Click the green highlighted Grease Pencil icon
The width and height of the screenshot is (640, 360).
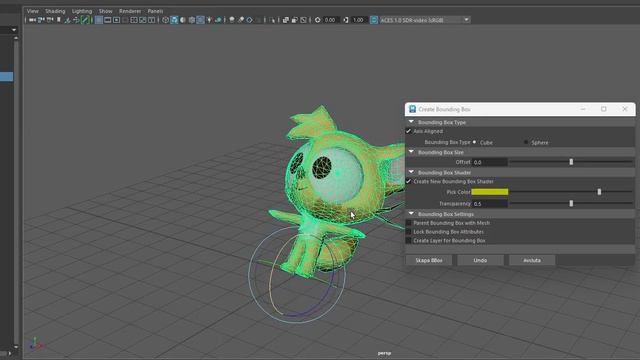pos(85,20)
